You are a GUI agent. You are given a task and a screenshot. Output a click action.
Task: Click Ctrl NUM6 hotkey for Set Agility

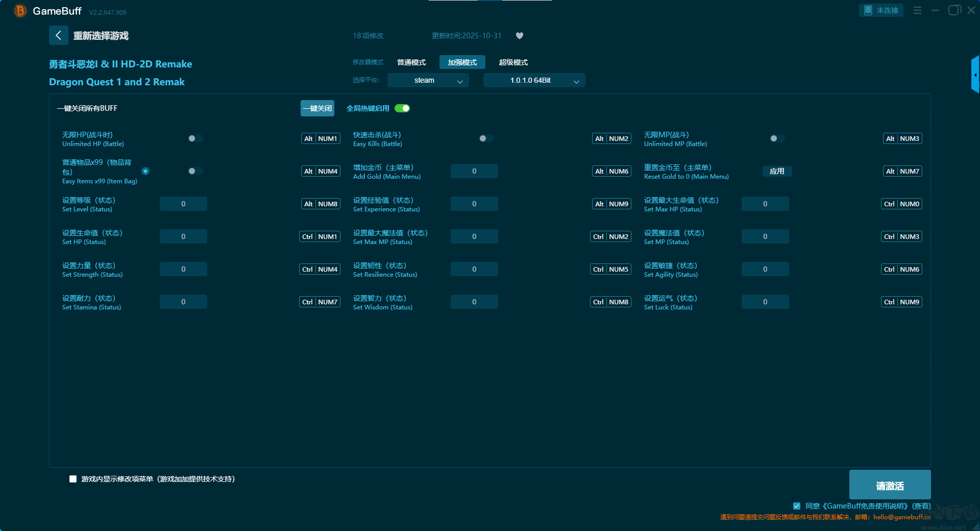pos(901,269)
